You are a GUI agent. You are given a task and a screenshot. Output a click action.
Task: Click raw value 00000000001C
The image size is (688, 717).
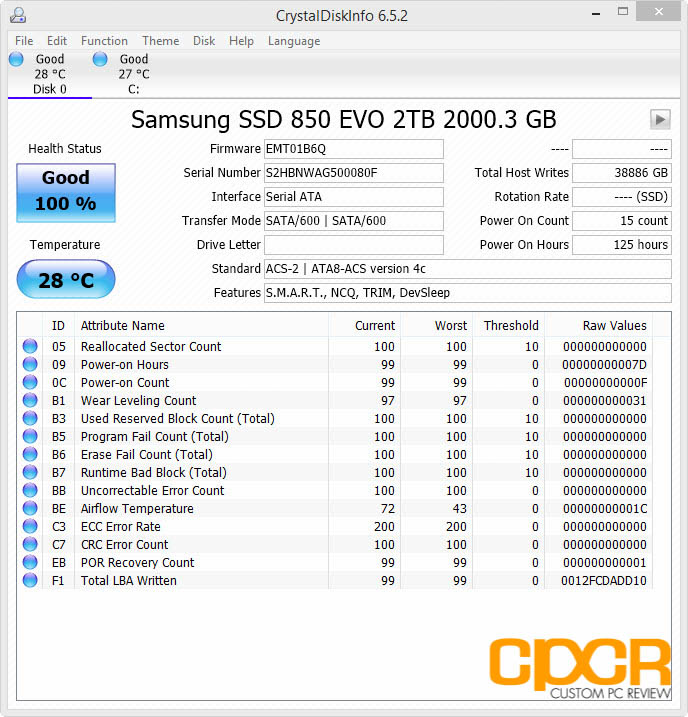tap(604, 508)
